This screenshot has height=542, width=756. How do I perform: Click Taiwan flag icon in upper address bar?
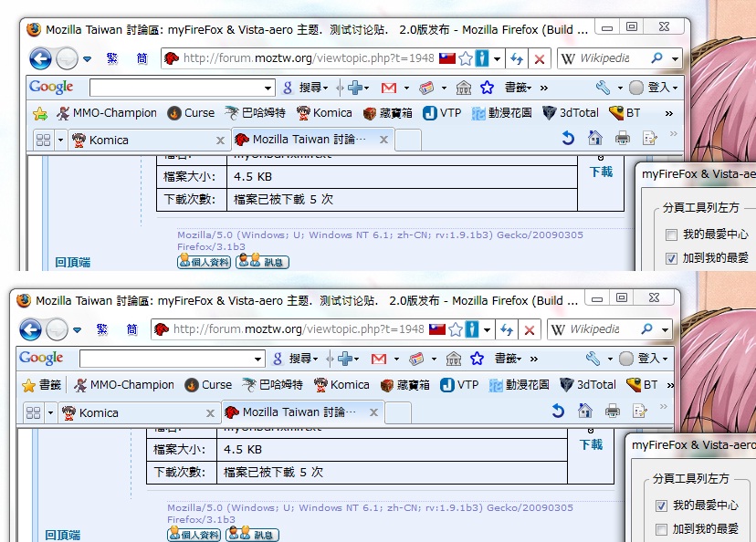(x=447, y=58)
